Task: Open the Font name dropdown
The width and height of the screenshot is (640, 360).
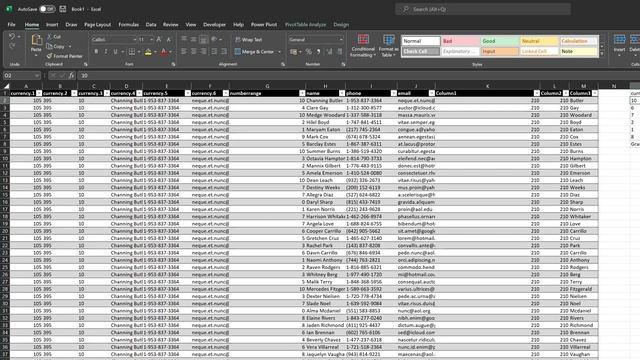Action: (x=134, y=40)
